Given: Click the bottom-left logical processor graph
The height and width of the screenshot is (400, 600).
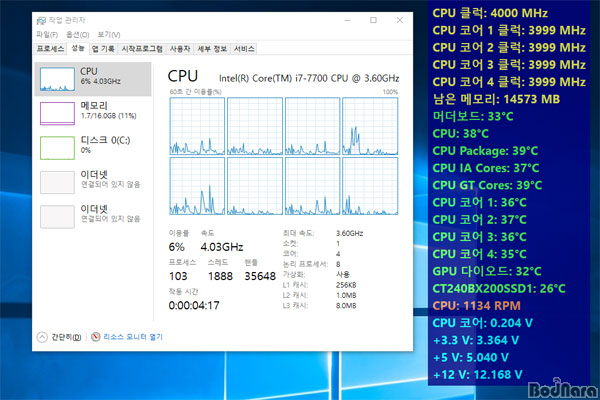Looking at the screenshot, I should [197, 186].
